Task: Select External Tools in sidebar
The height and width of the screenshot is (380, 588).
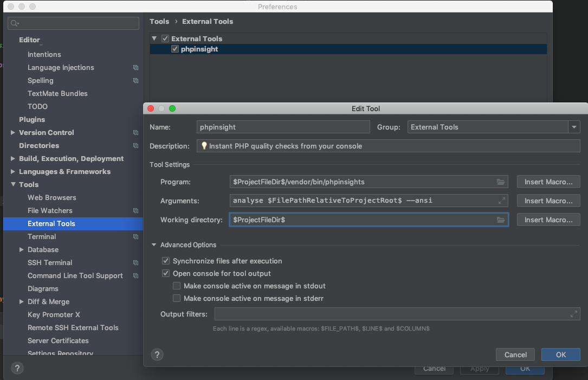Action: tap(73, 223)
